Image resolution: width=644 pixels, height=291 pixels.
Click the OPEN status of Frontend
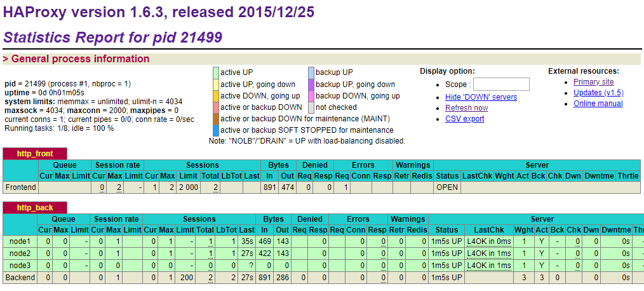coord(447,187)
